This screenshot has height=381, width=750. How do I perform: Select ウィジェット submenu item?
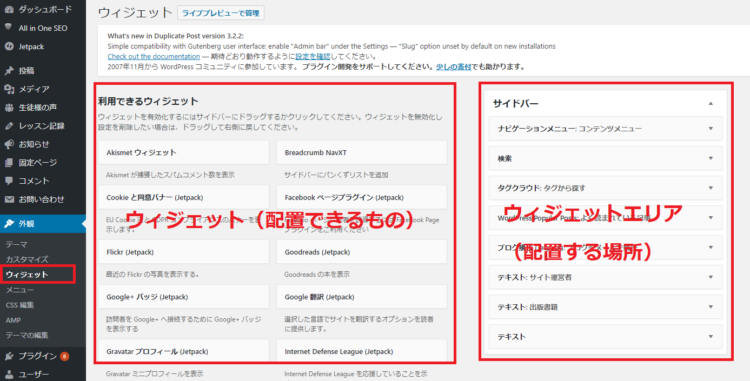pyautogui.click(x=27, y=274)
